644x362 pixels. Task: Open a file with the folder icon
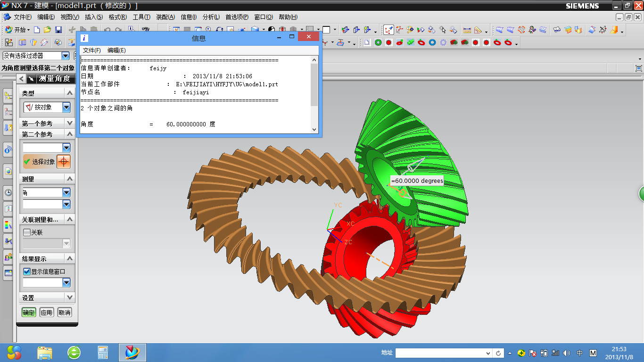pyautogui.click(x=48, y=30)
